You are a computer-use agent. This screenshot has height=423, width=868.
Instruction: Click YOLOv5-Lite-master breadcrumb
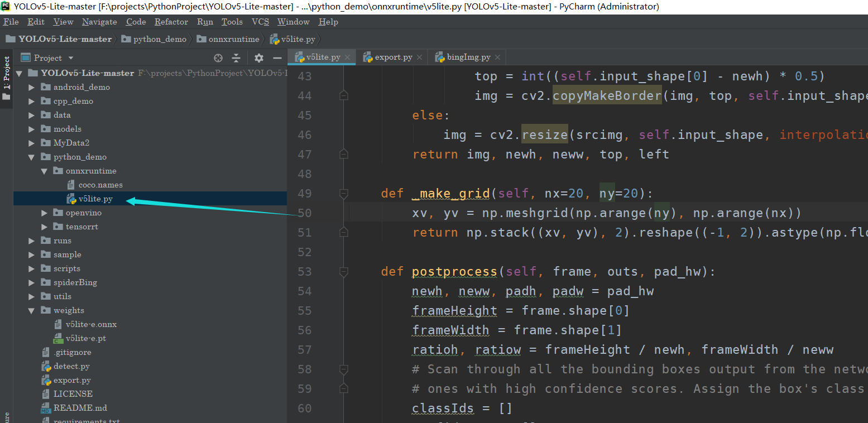[x=59, y=39]
